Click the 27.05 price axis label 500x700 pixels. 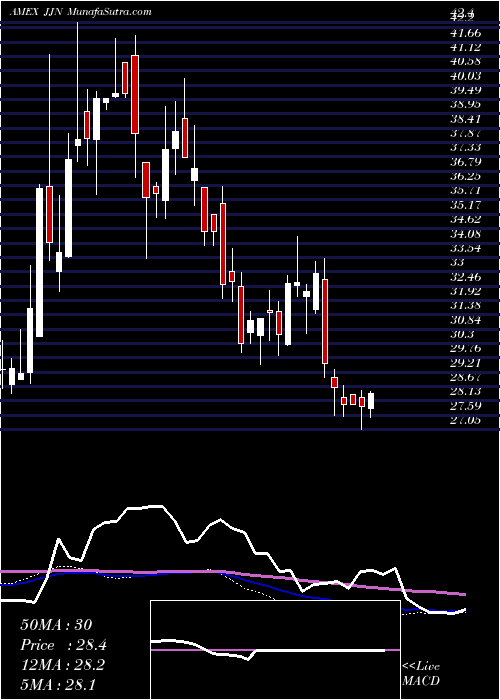click(466, 421)
